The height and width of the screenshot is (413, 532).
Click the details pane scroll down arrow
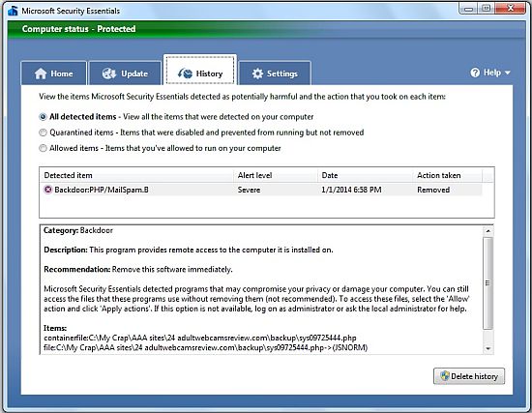(488, 348)
